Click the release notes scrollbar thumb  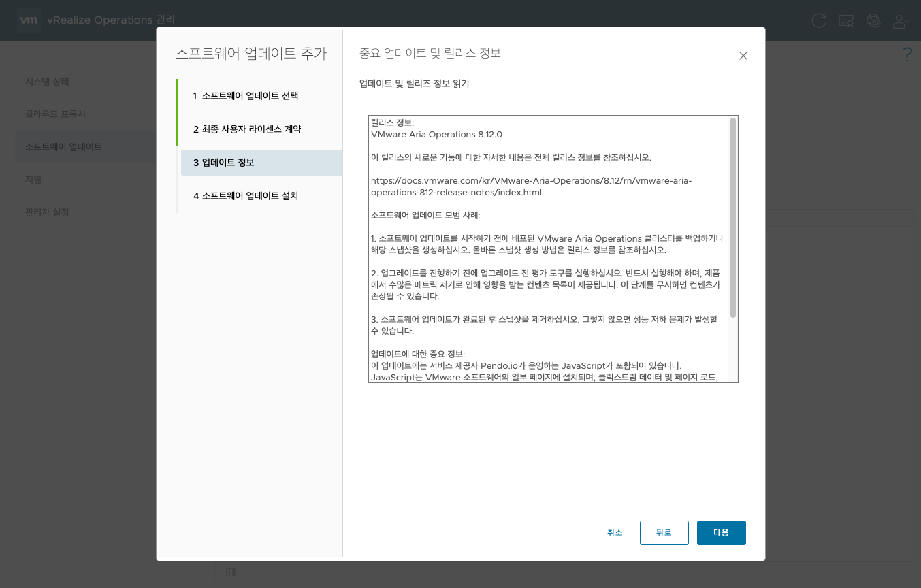click(x=733, y=218)
